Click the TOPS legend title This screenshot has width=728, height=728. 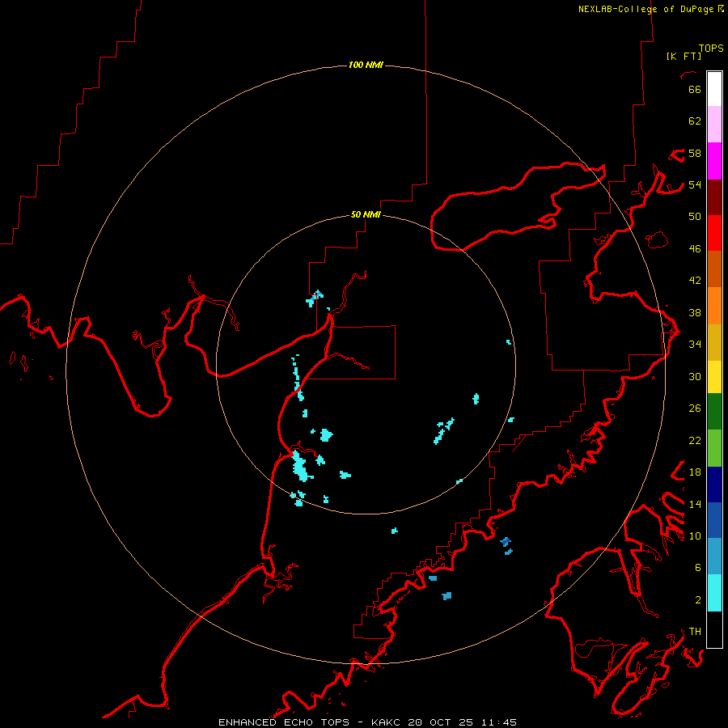tap(711, 48)
